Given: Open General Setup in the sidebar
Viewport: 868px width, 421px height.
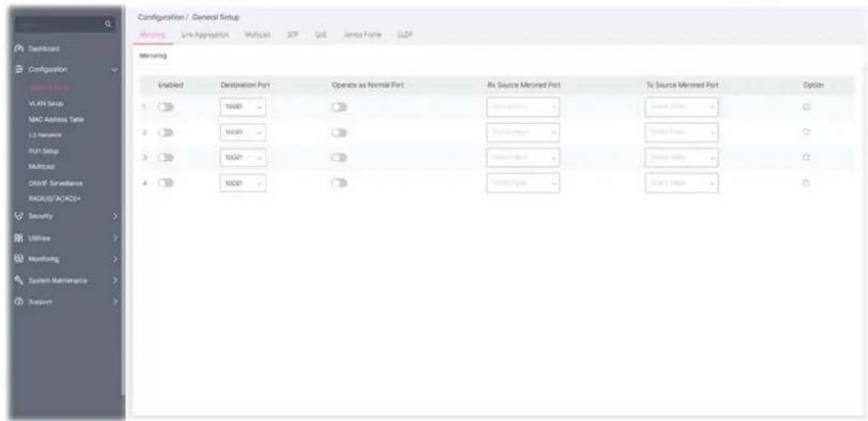Looking at the screenshot, I should tap(50, 86).
